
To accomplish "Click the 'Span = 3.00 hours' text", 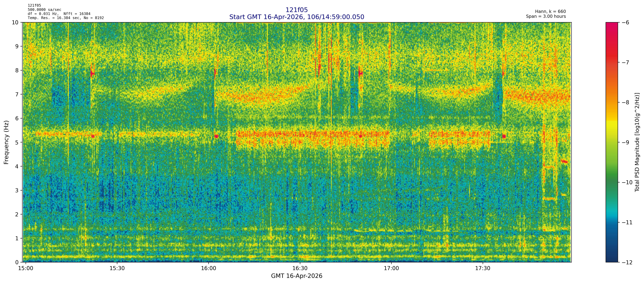I will (x=546, y=16).
